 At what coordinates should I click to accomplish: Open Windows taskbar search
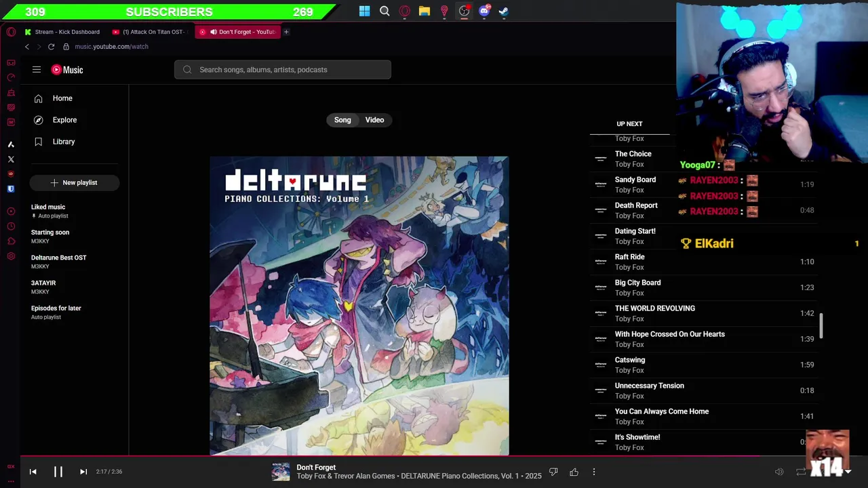click(384, 11)
